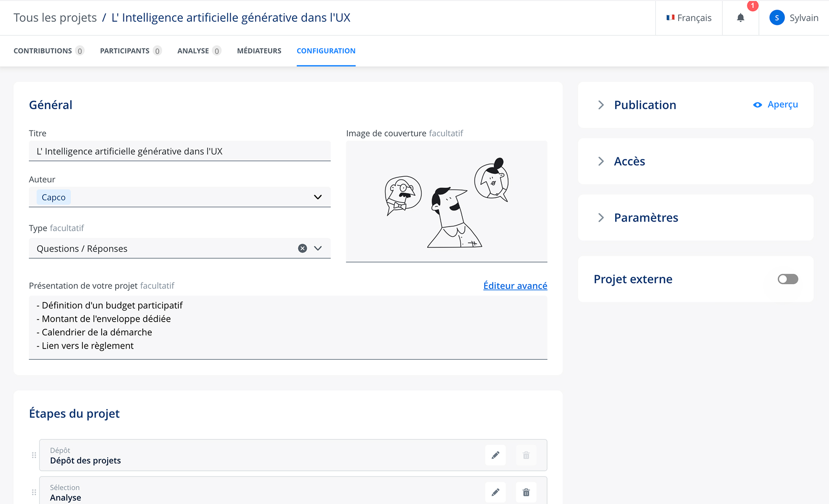The image size is (829, 504).
Task: Edit the Analyse step with pencil icon
Action: [x=495, y=492]
